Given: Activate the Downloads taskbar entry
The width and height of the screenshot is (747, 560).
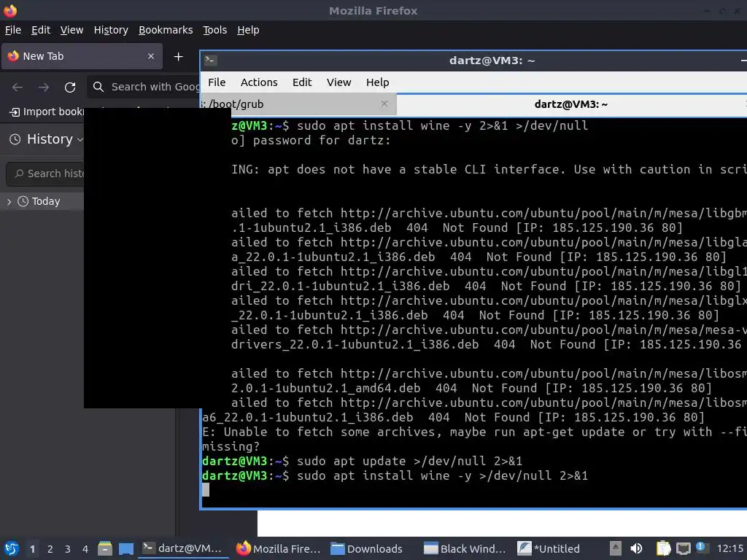Looking at the screenshot, I should pos(367,548).
